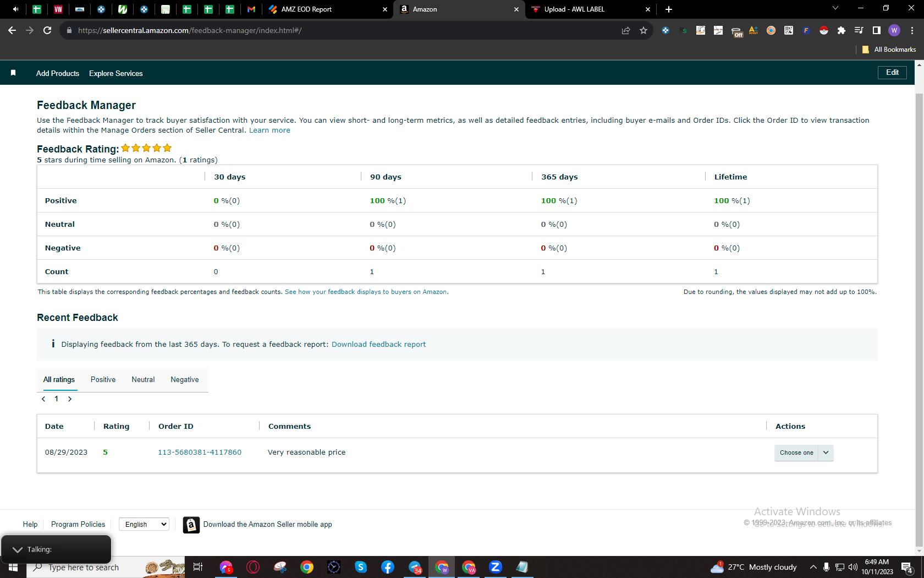Open Facebook from the taskbar
The image size is (924, 578).
point(388,567)
